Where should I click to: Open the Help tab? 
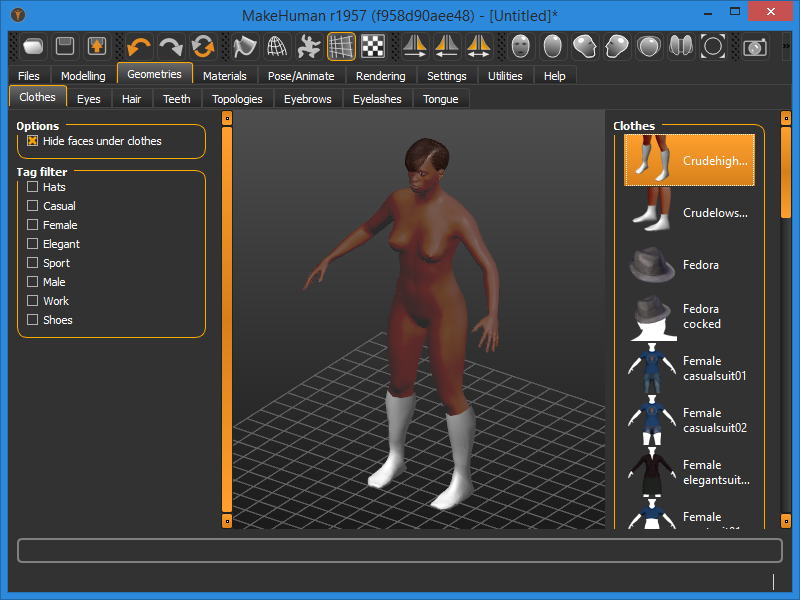point(555,76)
